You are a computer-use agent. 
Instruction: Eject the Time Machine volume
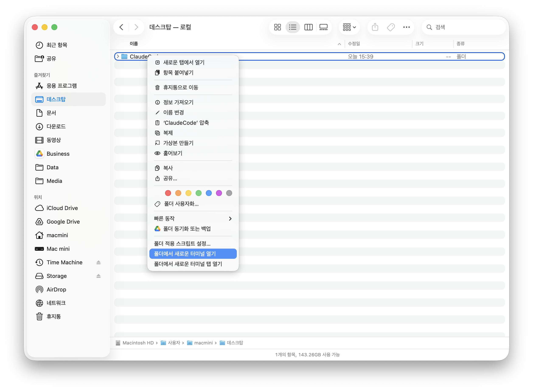pos(98,262)
